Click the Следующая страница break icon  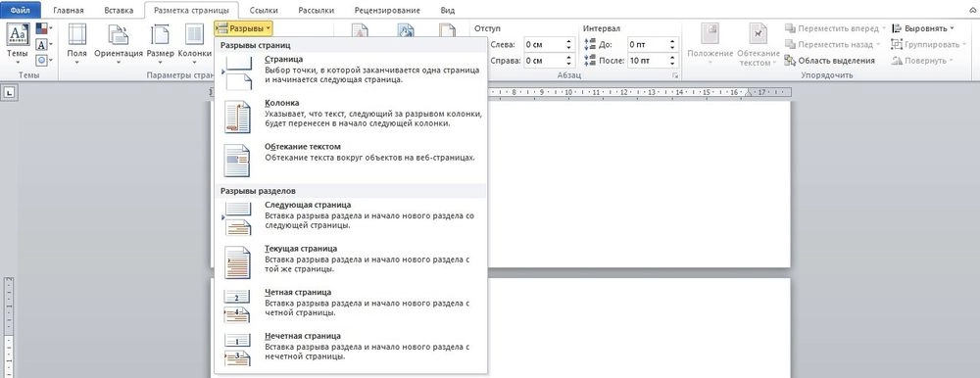[237, 218]
